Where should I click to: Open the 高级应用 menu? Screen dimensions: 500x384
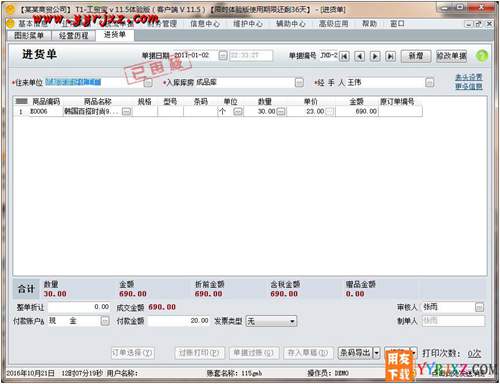(x=333, y=24)
